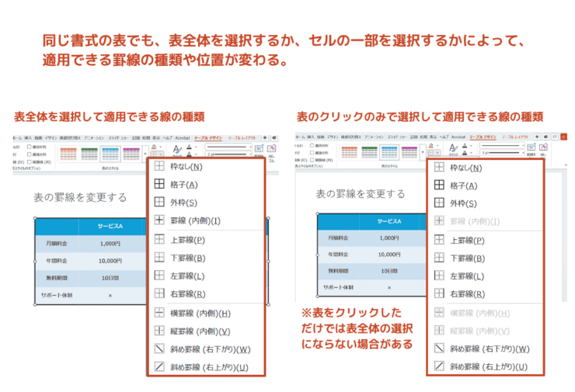
Task: Click the 縦罫線 (内側)(V) icon in the left menu
Action: tap(159, 331)
